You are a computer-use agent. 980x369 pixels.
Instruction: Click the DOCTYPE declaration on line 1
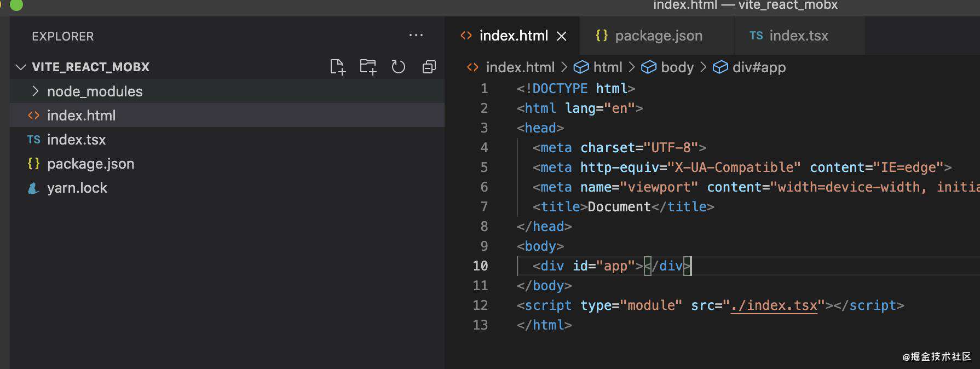pyautogui.click(x=575, y=89)
